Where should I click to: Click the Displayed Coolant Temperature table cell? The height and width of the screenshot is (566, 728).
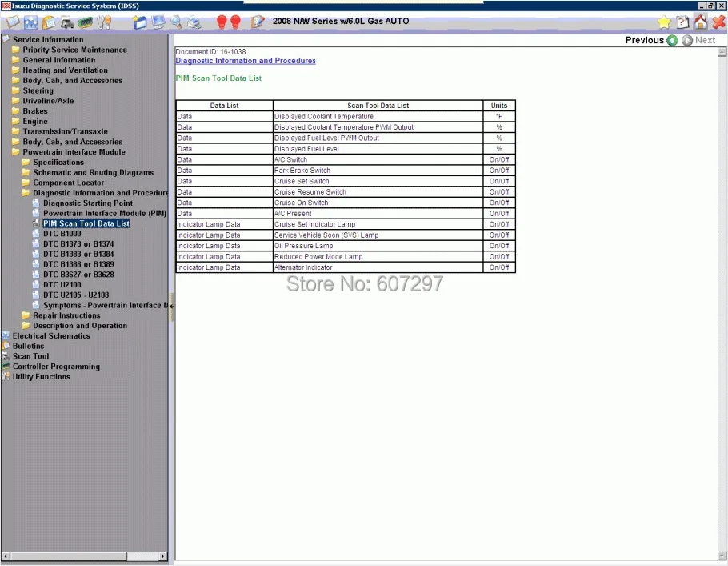pyautogui.click(x=378, y=117)
